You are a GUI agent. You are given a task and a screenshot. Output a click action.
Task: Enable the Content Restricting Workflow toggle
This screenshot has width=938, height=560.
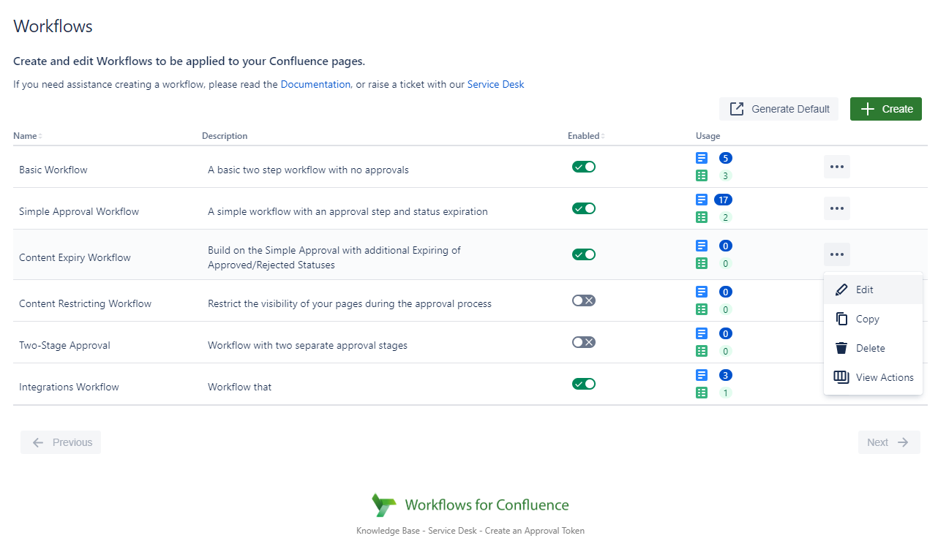click(x=583, y=300)
